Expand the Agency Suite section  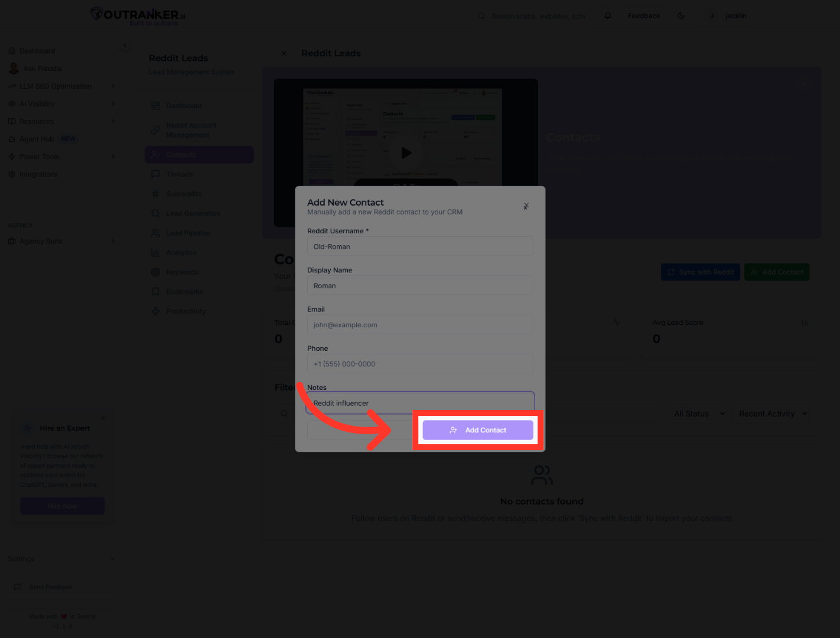click(x=62, y=241)
